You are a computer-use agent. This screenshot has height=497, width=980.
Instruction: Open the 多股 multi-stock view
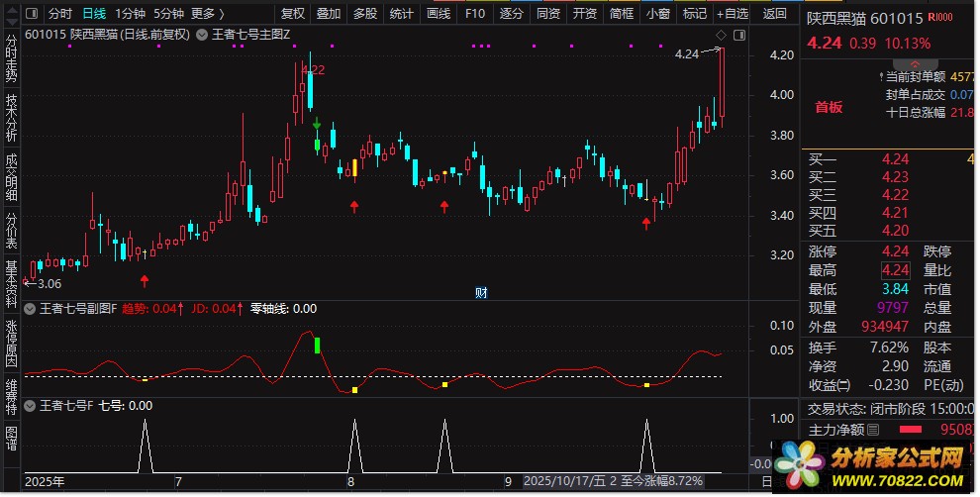(365, 13)
